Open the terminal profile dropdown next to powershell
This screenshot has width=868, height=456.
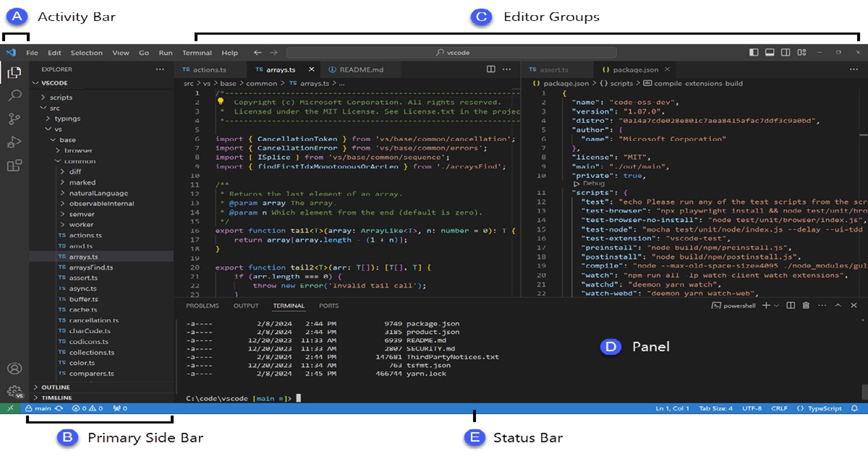[776, 305]
